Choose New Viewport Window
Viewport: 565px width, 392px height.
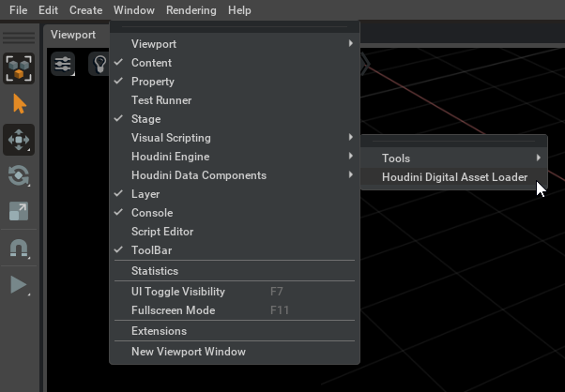[x=235, y=352]
